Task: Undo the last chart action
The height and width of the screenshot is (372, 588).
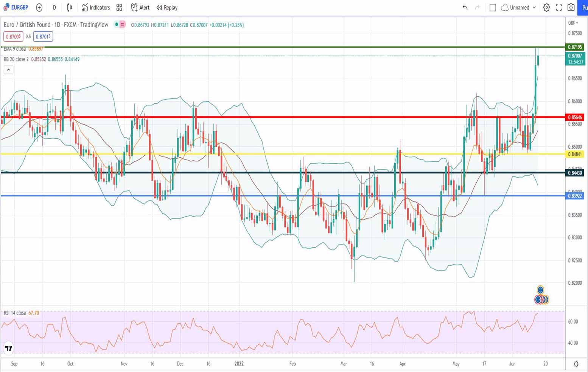Action: 465,8
